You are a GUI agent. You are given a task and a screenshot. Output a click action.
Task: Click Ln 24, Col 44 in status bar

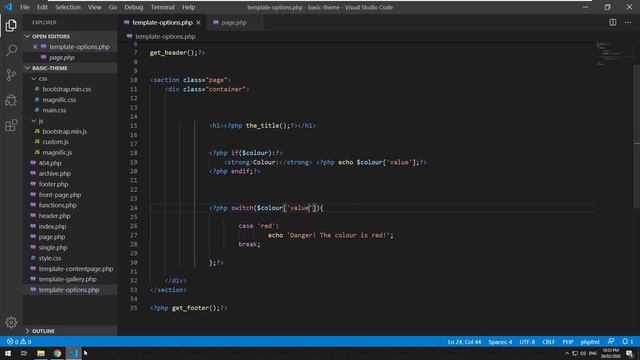(464, 342)
